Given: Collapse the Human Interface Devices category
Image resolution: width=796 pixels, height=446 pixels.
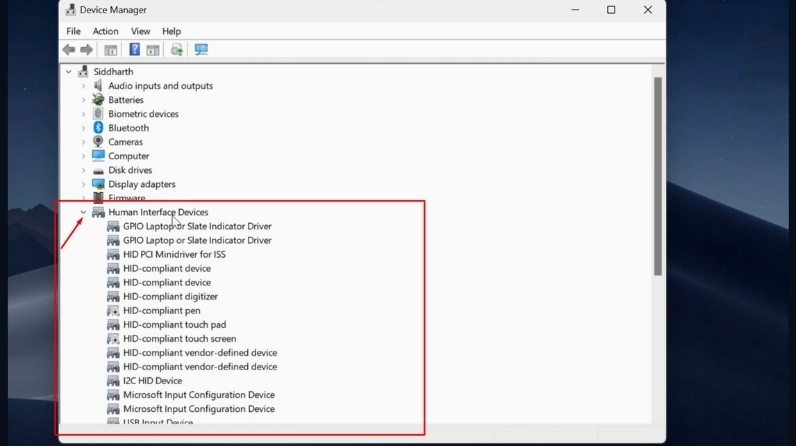Looking at the screenshot, I should click(83, 212).
